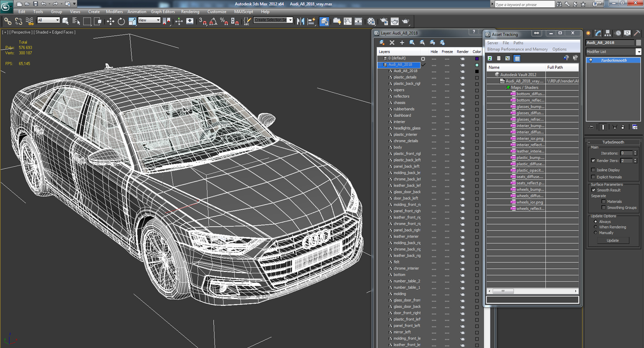Click the Update button
The image size is (644, 348).
(613, 241)
